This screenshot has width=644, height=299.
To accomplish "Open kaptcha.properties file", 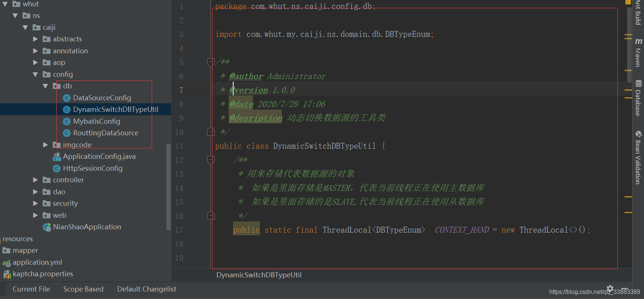I will [x=43, y=274].
